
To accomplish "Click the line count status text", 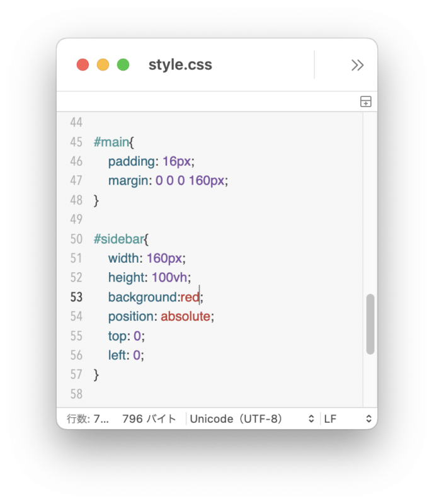I will (x=88, y=419).
